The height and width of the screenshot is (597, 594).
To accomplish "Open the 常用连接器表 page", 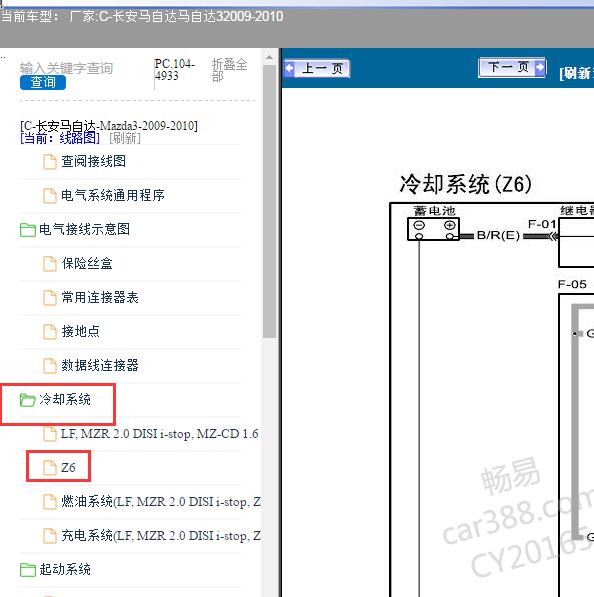I will 100,297.
